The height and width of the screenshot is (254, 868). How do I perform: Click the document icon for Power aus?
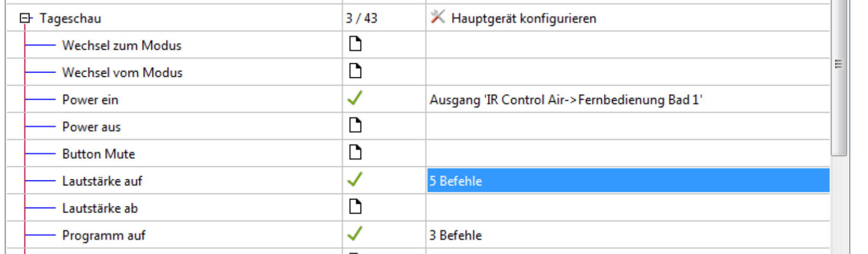pos(355,126)
